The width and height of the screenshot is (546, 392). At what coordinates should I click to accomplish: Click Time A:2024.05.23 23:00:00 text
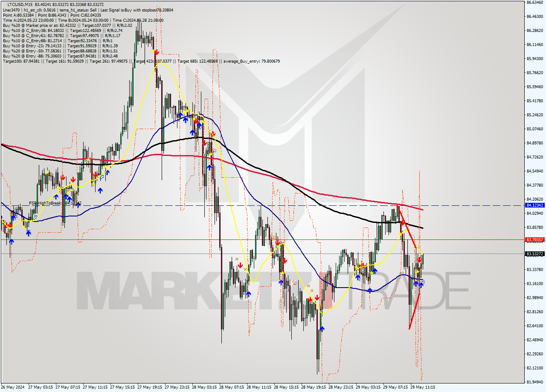(28, 20)
